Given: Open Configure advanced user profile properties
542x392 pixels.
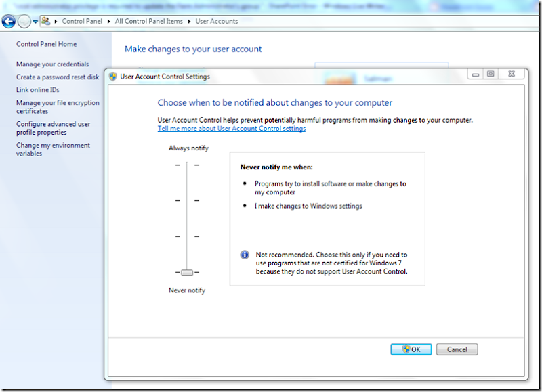Looking at the screenshot, I should point(53,128).
